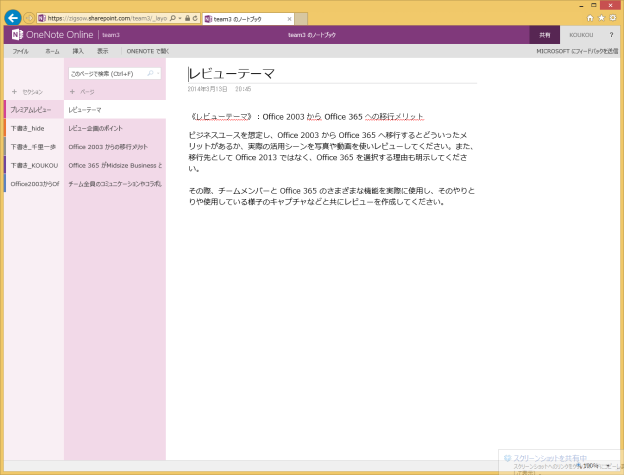Open the Office 2003 からの移行メリット page
624x475 pixels.
click(x=114, y=147)
